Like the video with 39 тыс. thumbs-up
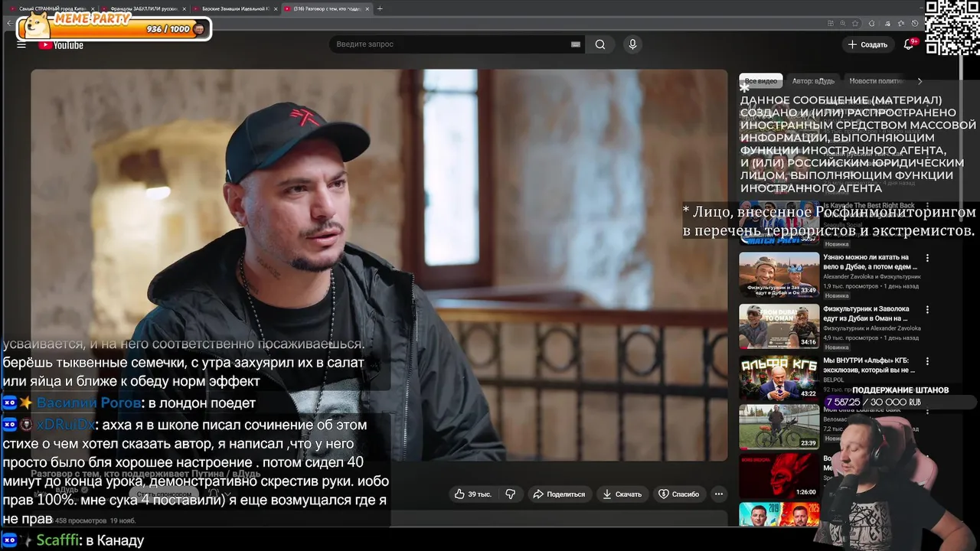 [473, 494]
